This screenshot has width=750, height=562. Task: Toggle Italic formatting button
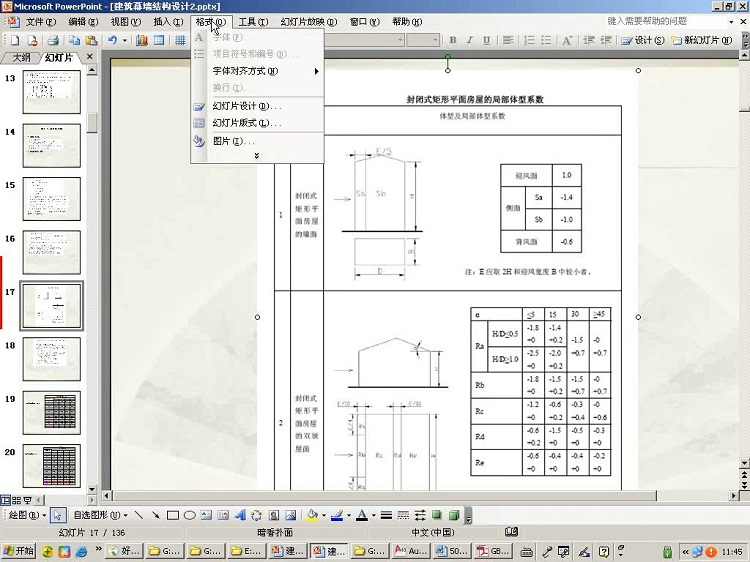tap(469, 40)
